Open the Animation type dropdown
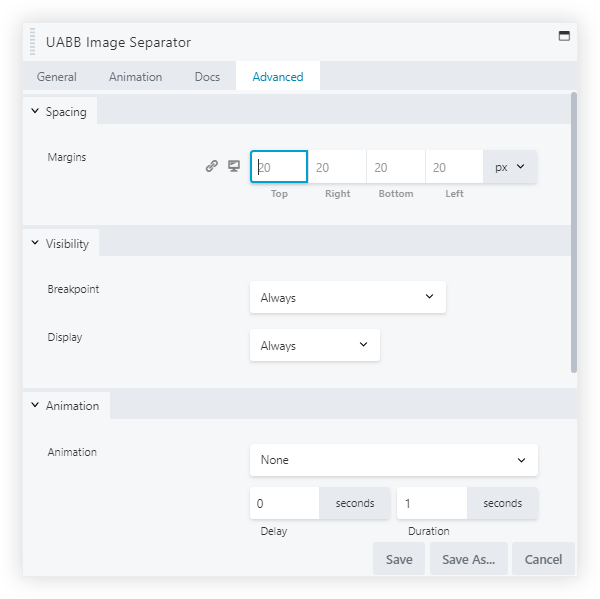The height and width of the screenshot is (599, 600). 393,460
